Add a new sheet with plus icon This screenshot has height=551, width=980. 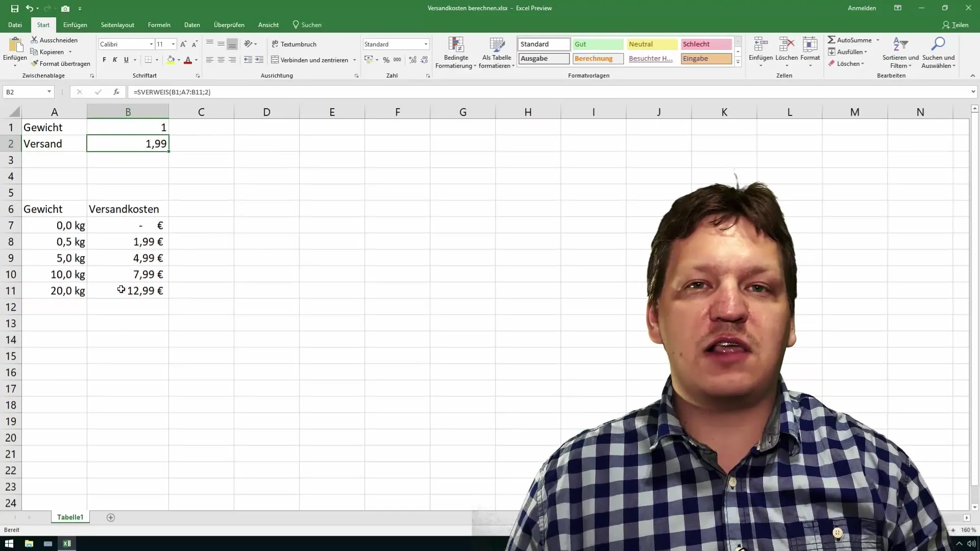pos(111,517)
